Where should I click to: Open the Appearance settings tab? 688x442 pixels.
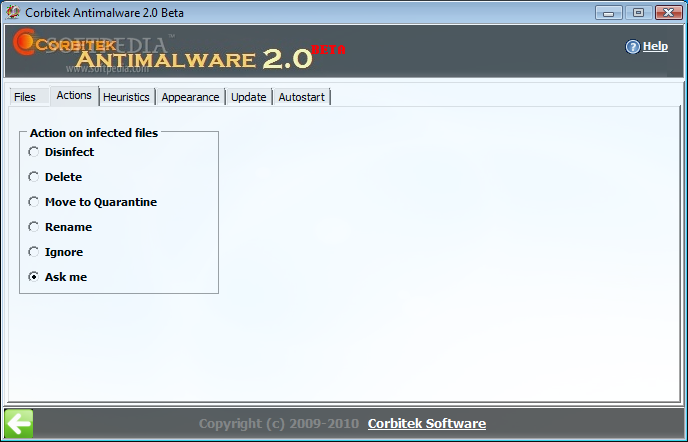[190, 97]
